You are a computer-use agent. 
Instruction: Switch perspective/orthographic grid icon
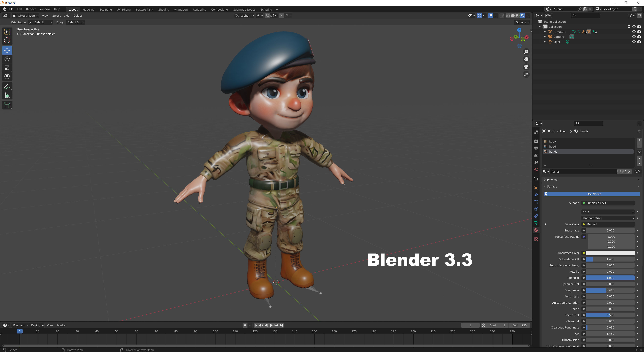(x=526, y=75)
